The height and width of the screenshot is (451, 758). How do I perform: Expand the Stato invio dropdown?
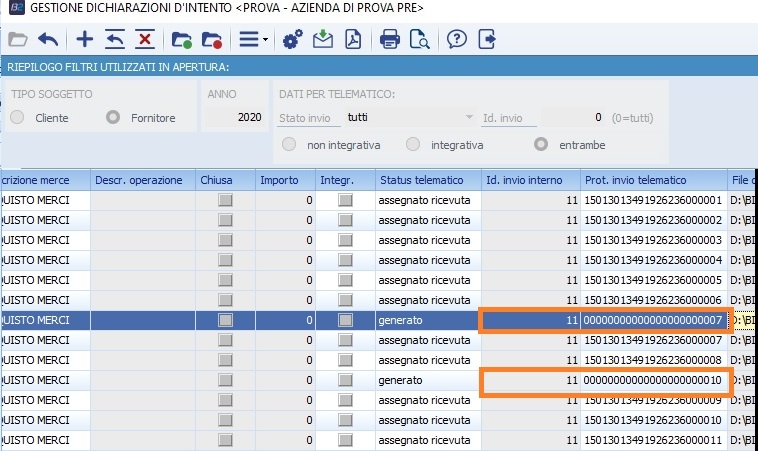pyautogui.click(x=469, y=118)
